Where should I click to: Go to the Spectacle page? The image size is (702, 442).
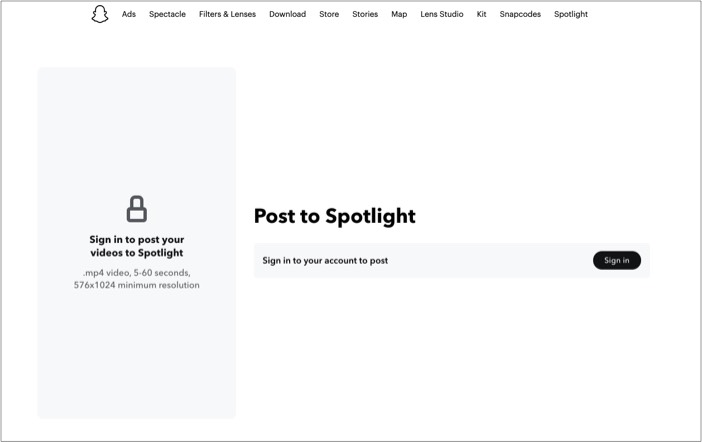167,14
